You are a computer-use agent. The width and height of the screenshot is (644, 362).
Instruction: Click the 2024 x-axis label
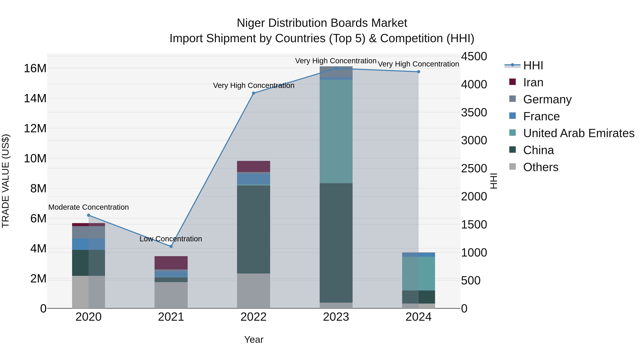(x=418, y=317)
